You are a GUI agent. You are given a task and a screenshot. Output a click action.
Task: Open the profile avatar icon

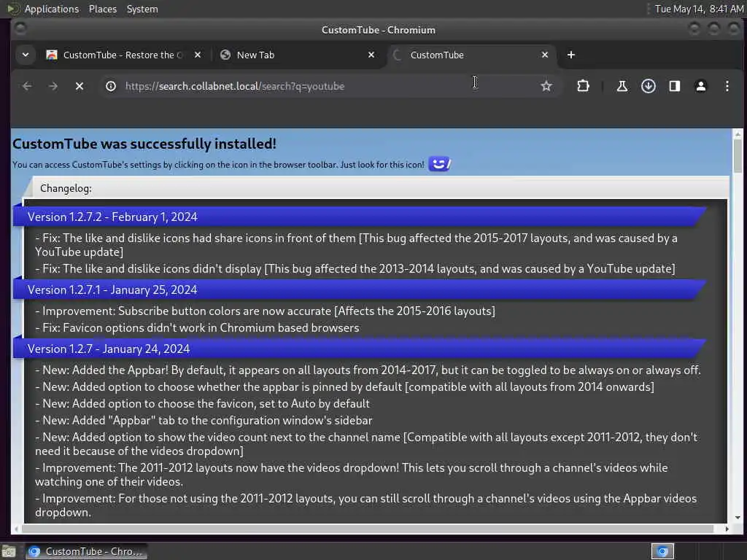click(700, 86)
